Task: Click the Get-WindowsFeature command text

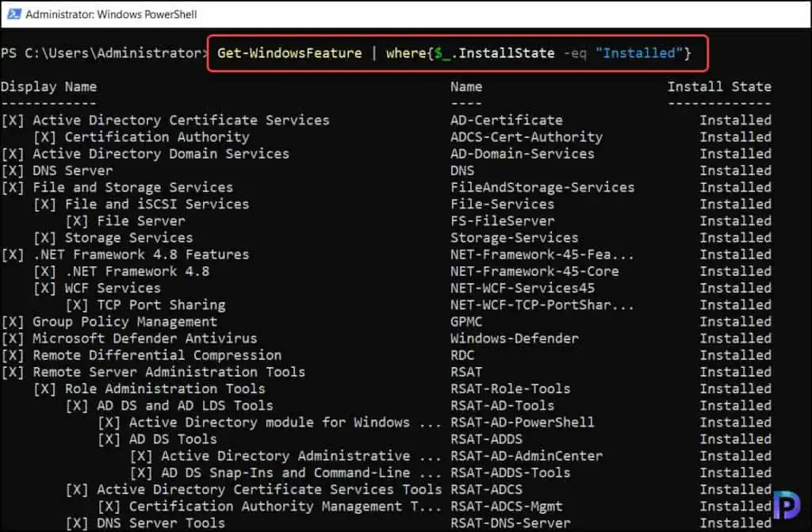Action: coord(289,53)
